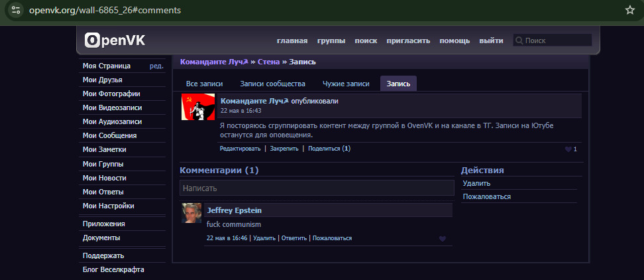Open группы in top menu

coord(331,40)
